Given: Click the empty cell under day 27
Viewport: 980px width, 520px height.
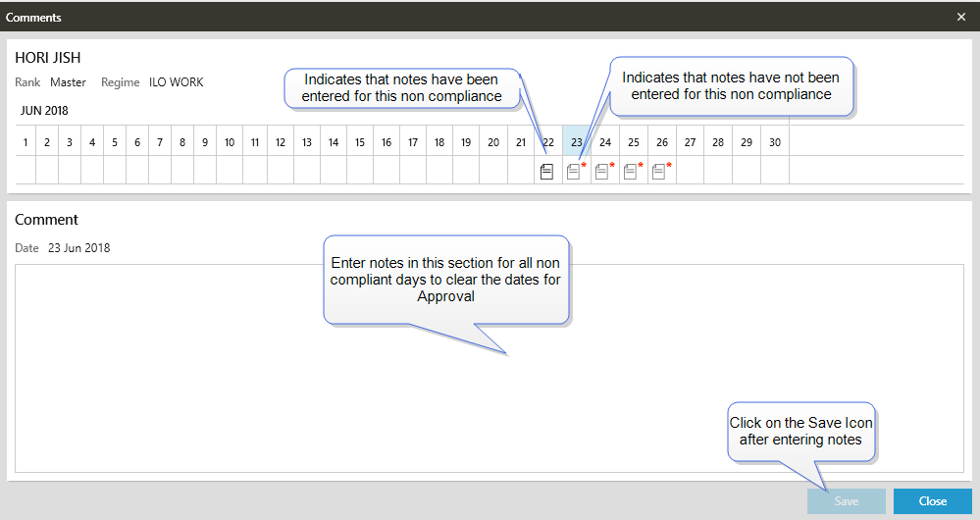Looking at the screenshot, I should pos(690,171).
